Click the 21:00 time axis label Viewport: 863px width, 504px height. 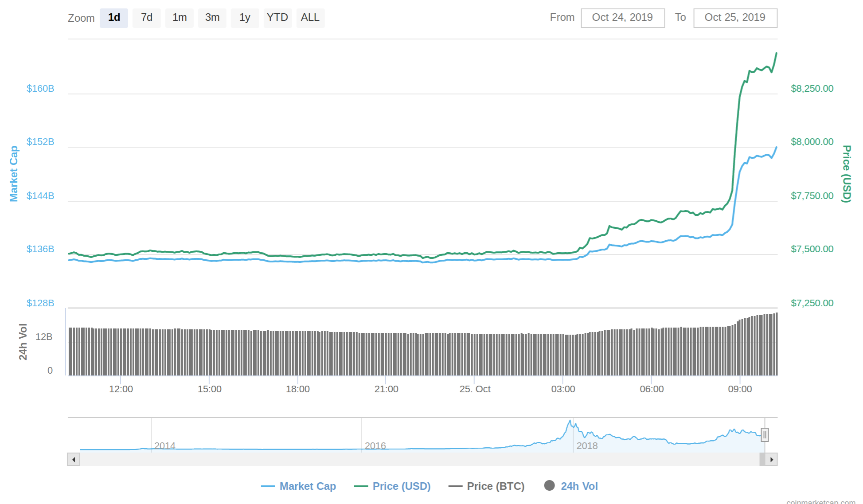(x=387, y=389)
